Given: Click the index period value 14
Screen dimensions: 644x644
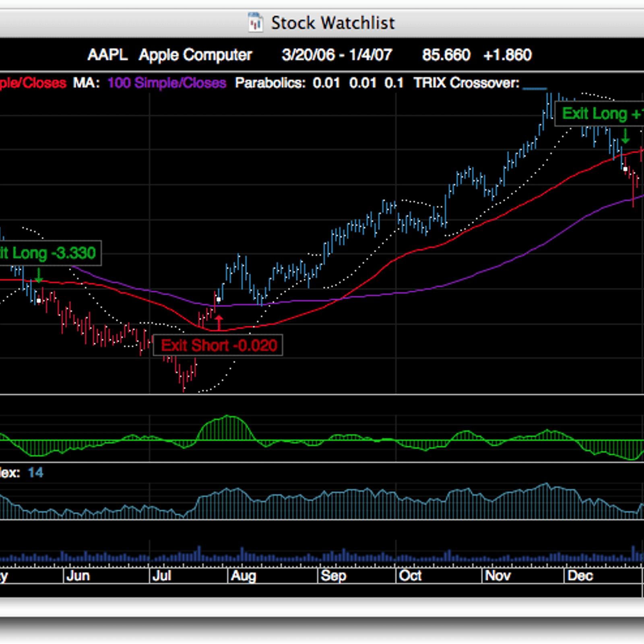Looking at the screenshot, I should [x=35, y=473].
